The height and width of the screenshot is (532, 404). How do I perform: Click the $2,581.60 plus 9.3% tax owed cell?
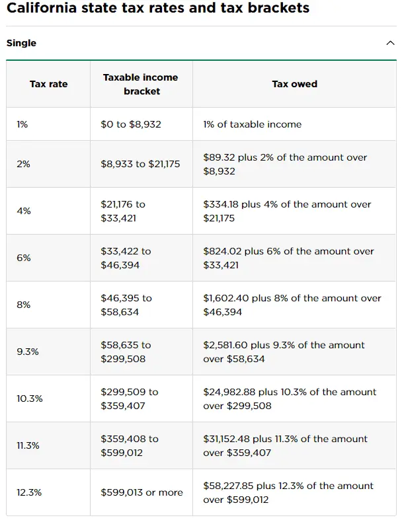point(284,352)
